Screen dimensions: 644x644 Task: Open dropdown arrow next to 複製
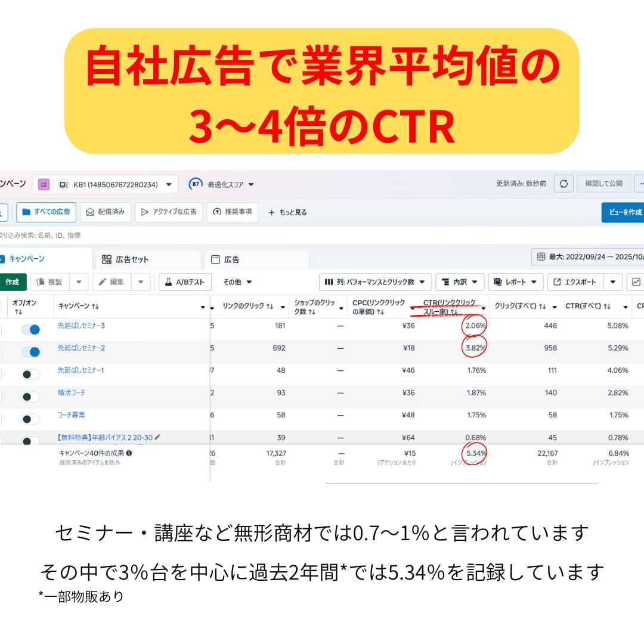(79, 281)
